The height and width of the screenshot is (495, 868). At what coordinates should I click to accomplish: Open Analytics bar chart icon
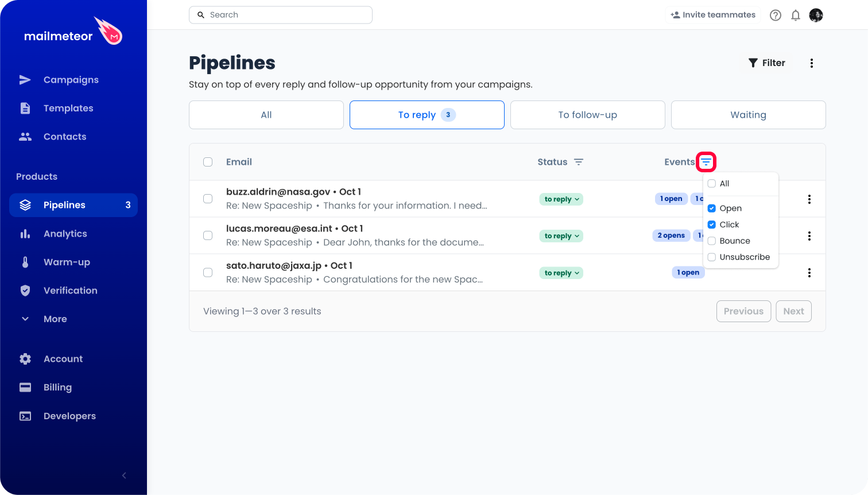point(25,234)
